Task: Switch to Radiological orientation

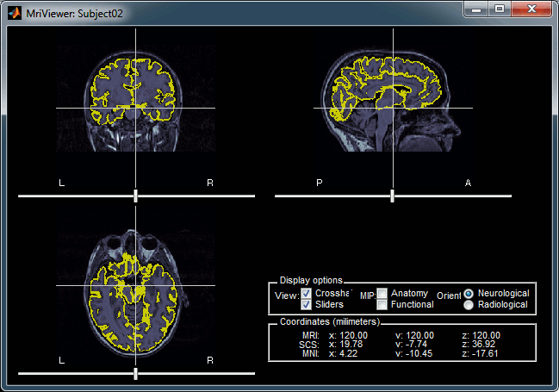Action: [469, 305]
